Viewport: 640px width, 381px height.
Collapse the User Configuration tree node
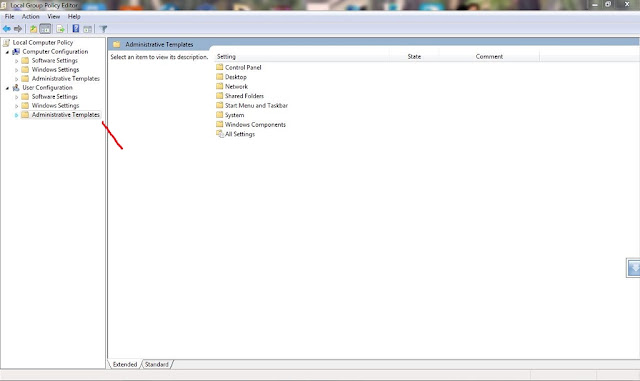(7, 88)
